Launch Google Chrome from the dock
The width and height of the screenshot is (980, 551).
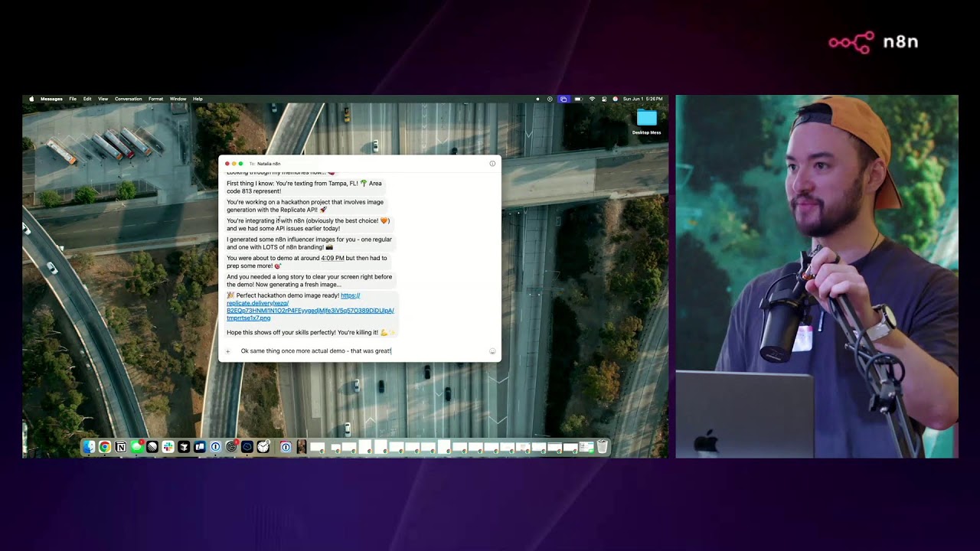point(105,447)
